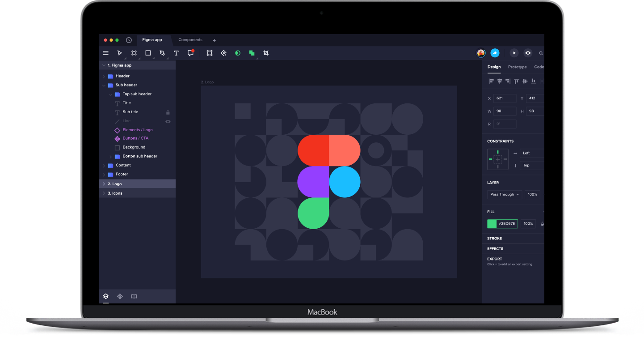Switch to the Code panel tab
This screenshot has width=644, height=337.
coord(539,67)
